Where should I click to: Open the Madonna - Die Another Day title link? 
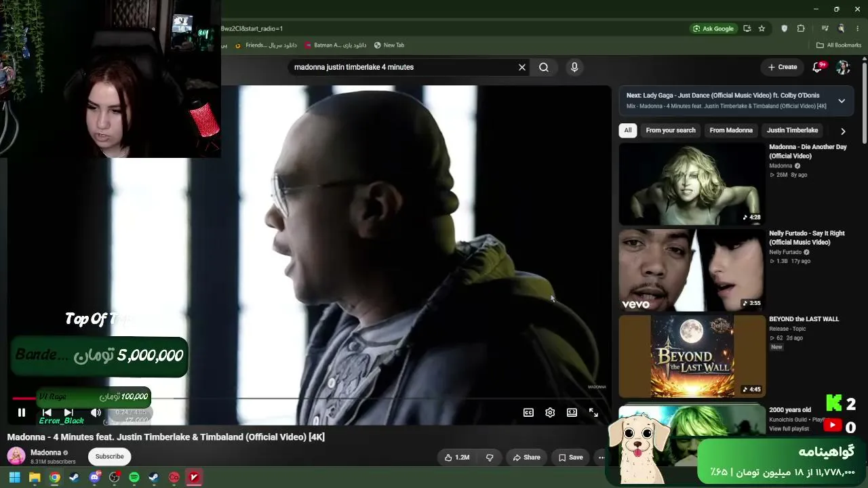coord(808,151)
